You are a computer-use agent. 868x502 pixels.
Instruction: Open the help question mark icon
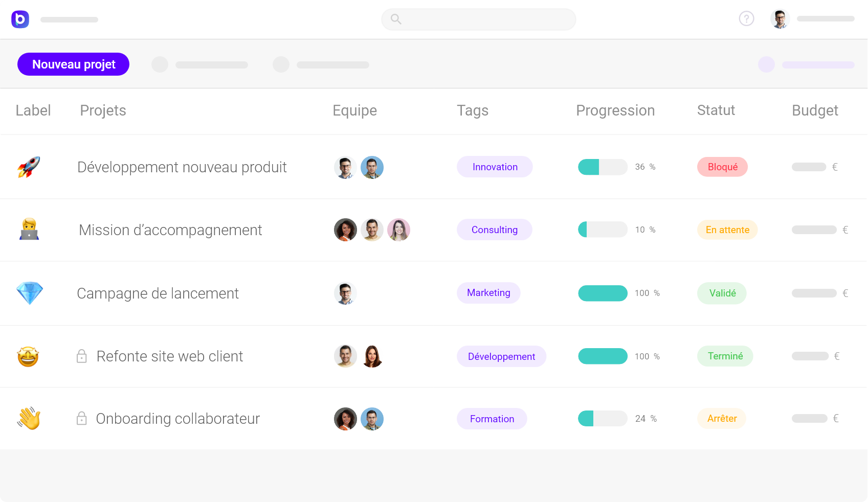coord(746,18)
